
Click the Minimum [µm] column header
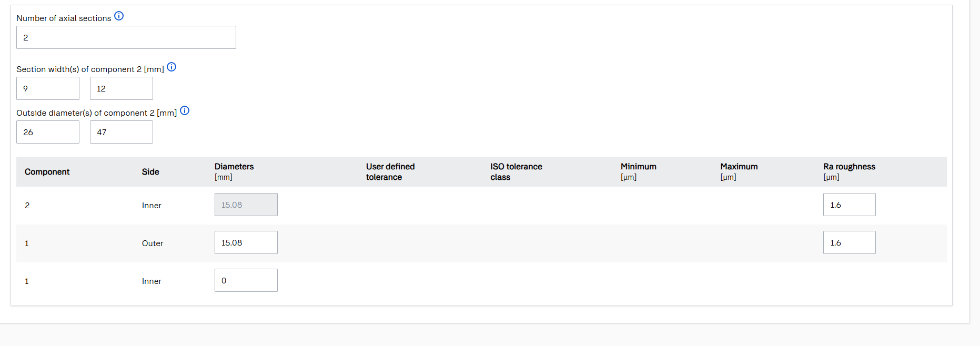[638, 171]
